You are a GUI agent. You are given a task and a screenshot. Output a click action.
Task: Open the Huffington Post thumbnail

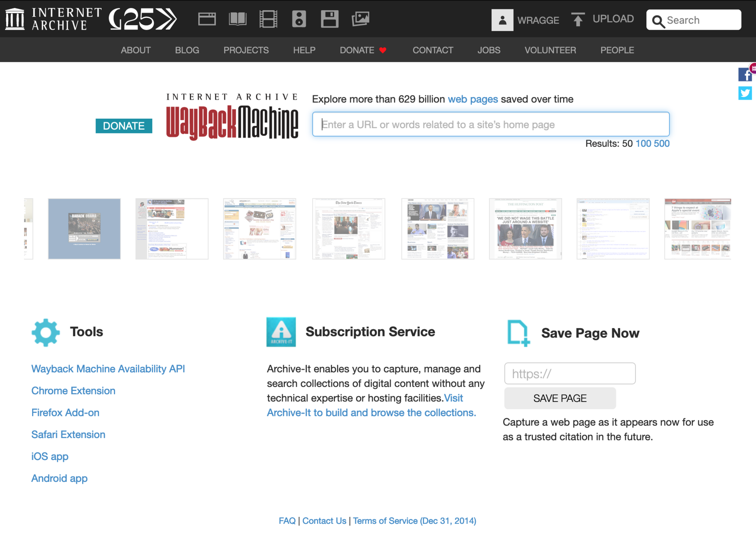525,229
